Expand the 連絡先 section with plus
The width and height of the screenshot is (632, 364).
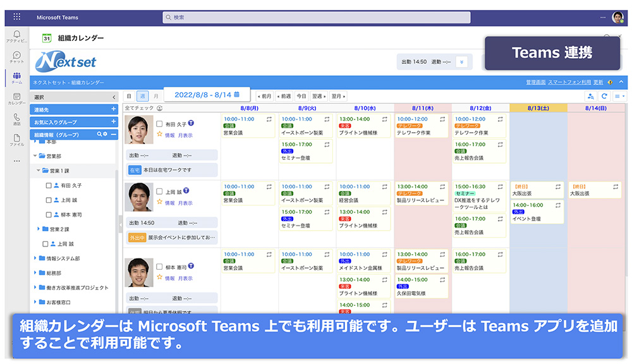(113, 109)
